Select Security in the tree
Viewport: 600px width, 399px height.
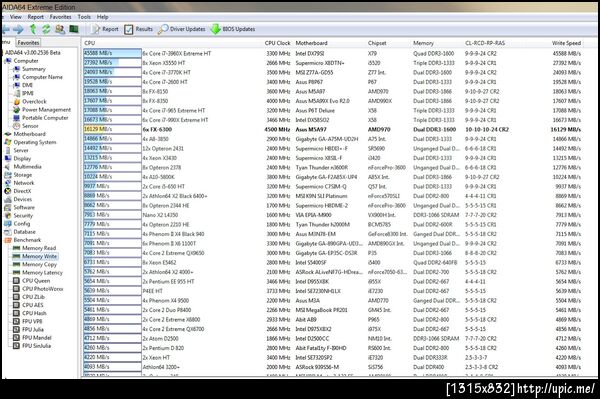23,215
